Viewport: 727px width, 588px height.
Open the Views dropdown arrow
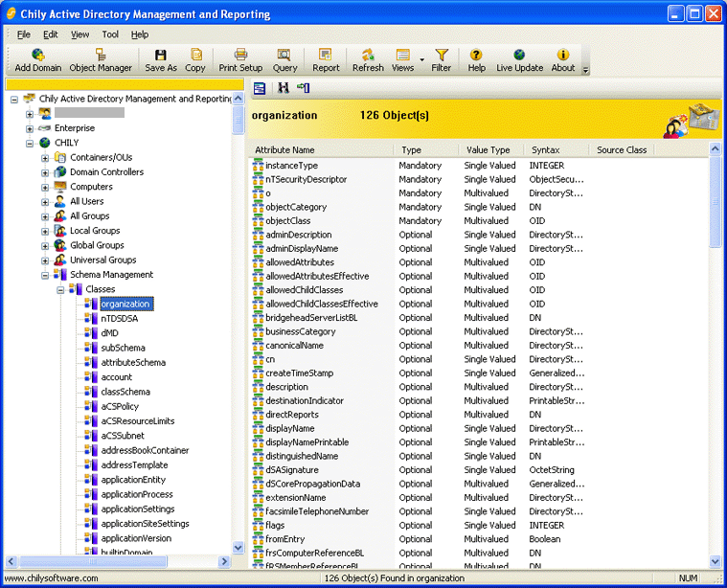(421, 59)
